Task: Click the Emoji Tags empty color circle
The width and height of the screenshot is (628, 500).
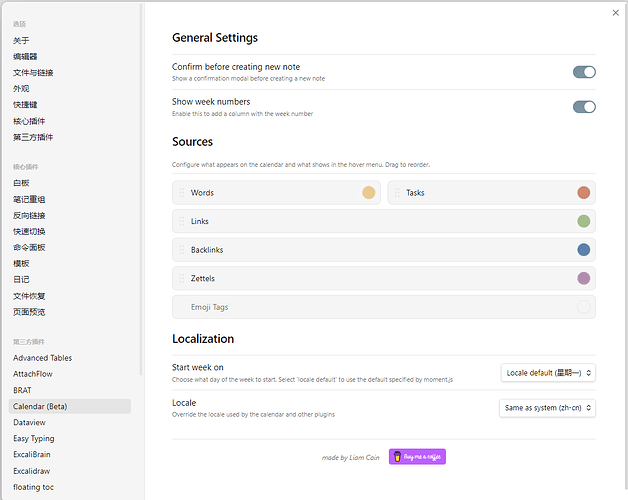Action: click(584, 307)
